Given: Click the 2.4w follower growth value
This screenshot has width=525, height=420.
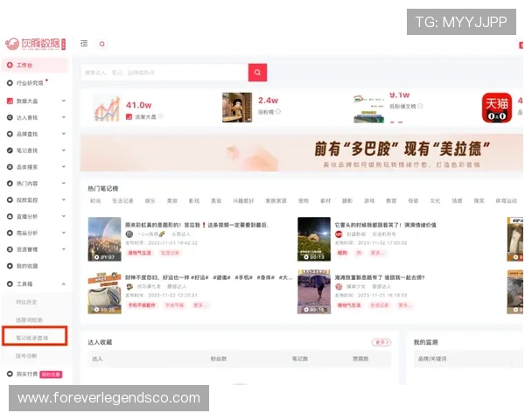Looking at the screenshot, I should [268, 100].
